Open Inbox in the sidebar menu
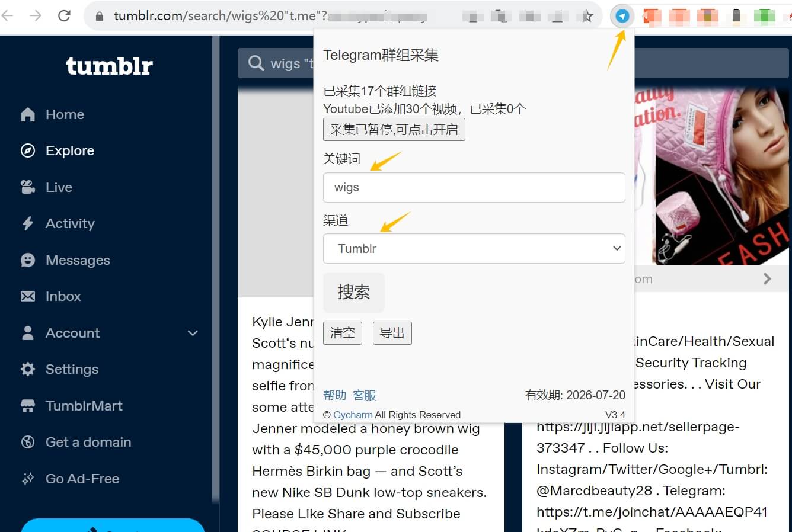 [x=63, y=296]
